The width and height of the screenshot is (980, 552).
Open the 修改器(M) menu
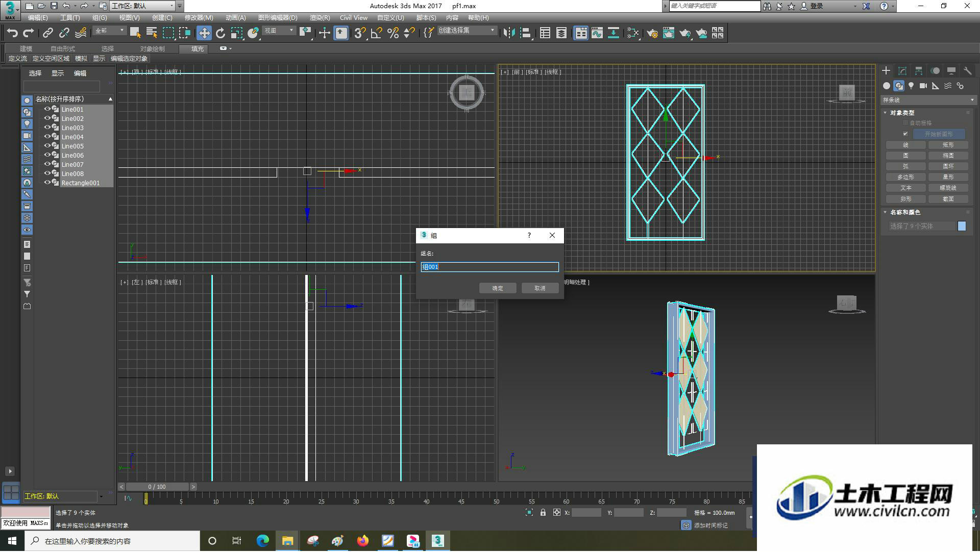coord(199,18)
